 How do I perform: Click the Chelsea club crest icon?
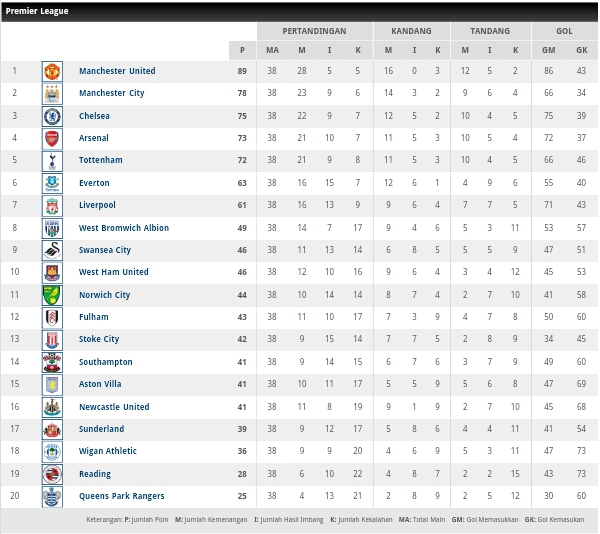click(x=52, y=117)
